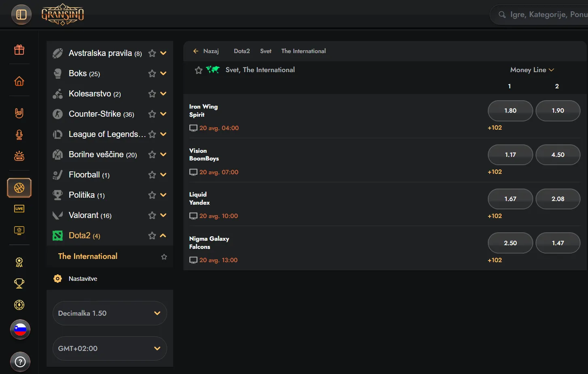The width and height of the screenshot is (588, 374).
Task: Bet on Iron Wing at 1.80
Action: [510, 111]
